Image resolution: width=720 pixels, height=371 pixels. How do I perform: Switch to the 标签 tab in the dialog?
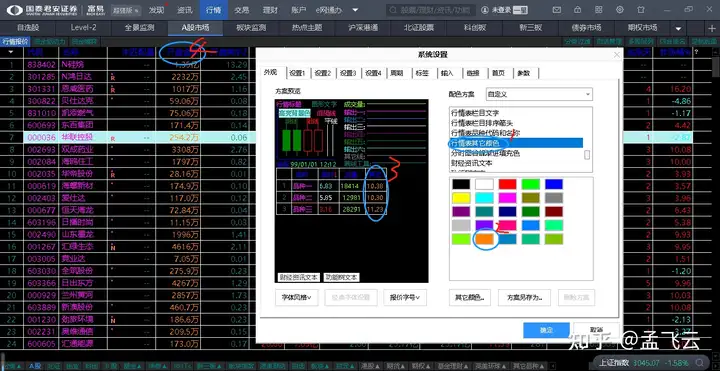(x=422, y=73)
